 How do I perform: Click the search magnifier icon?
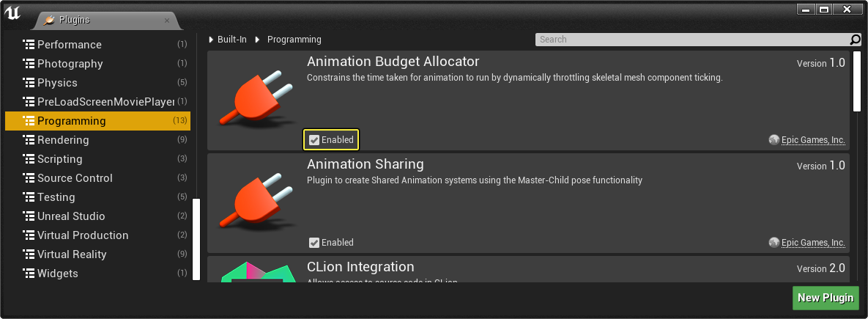click(x=856, y=40)
